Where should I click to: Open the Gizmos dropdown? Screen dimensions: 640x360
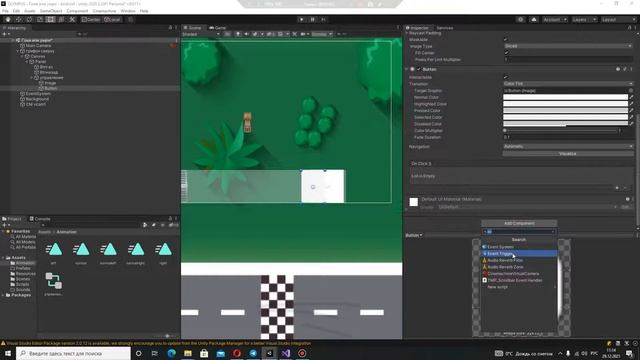tap(322, 34)
